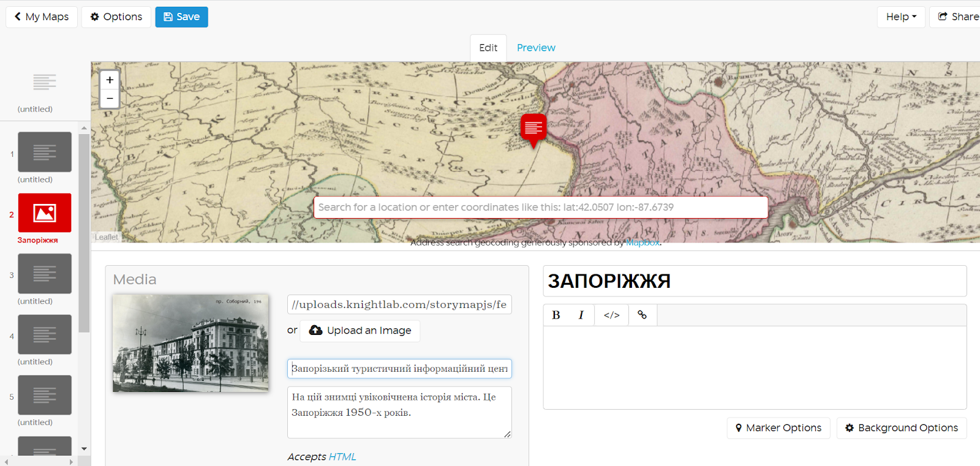Click into the slide text editor area
980x466 pixels.
[x=755, y=367]
